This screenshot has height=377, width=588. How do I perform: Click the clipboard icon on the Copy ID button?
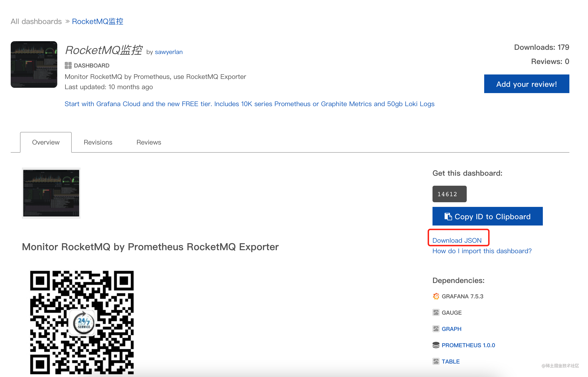(x=448, y=216)
